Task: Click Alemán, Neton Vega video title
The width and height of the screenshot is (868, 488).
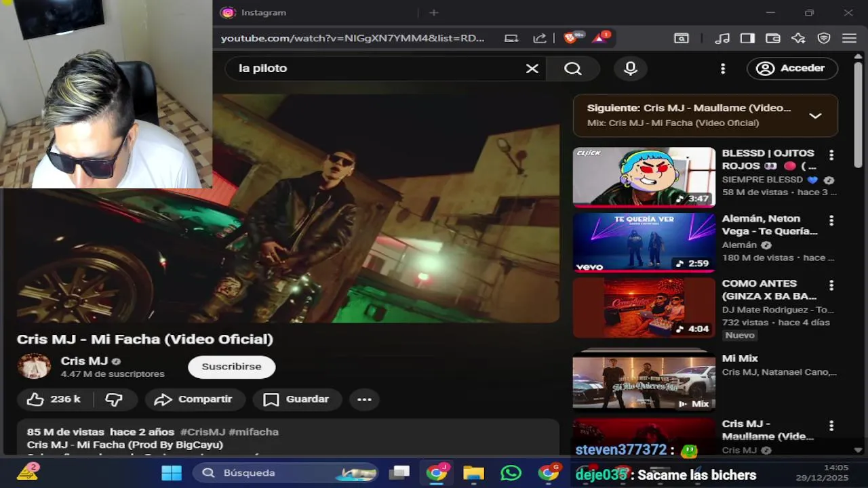Action: pyautogui.click(x=770, y=224)
